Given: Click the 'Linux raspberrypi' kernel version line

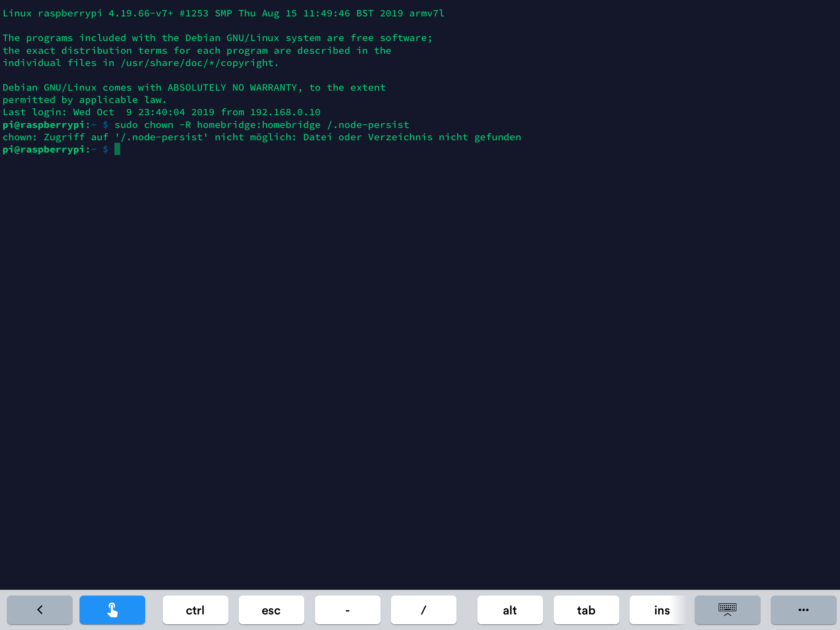Looking at the screenshot, I should 223,14.
